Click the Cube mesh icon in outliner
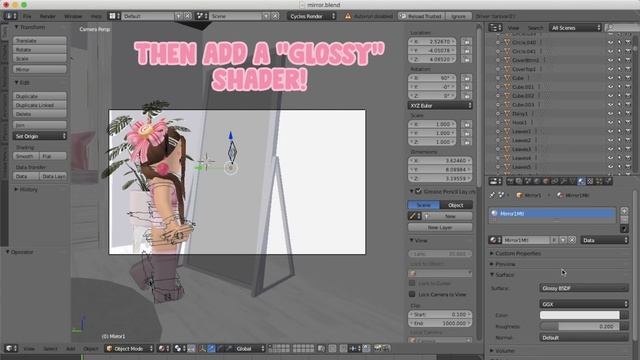 point(507,78)
